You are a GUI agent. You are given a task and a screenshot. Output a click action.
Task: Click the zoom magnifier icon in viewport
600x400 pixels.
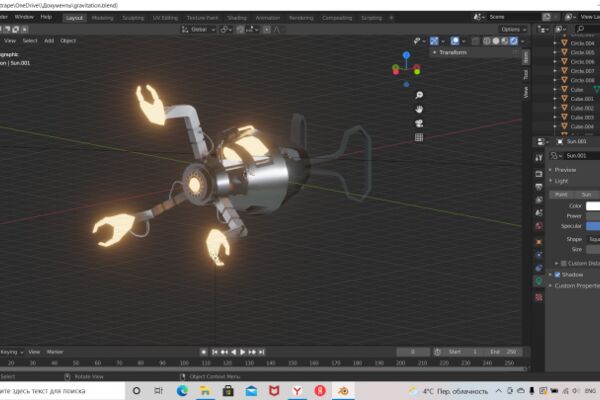419,95
